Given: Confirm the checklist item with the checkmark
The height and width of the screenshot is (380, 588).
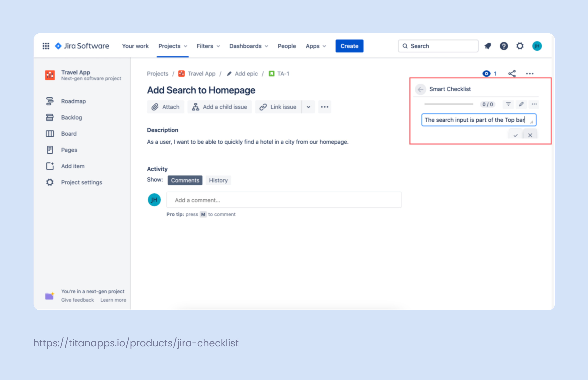Looking at the screenshot, I should pos(515,135).
